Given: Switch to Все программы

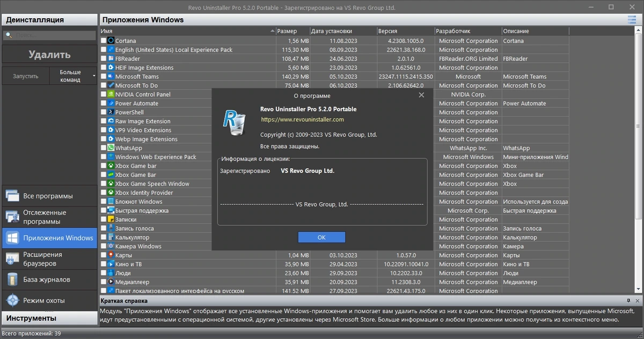Looking at the screenshot, I should point(49,196).
